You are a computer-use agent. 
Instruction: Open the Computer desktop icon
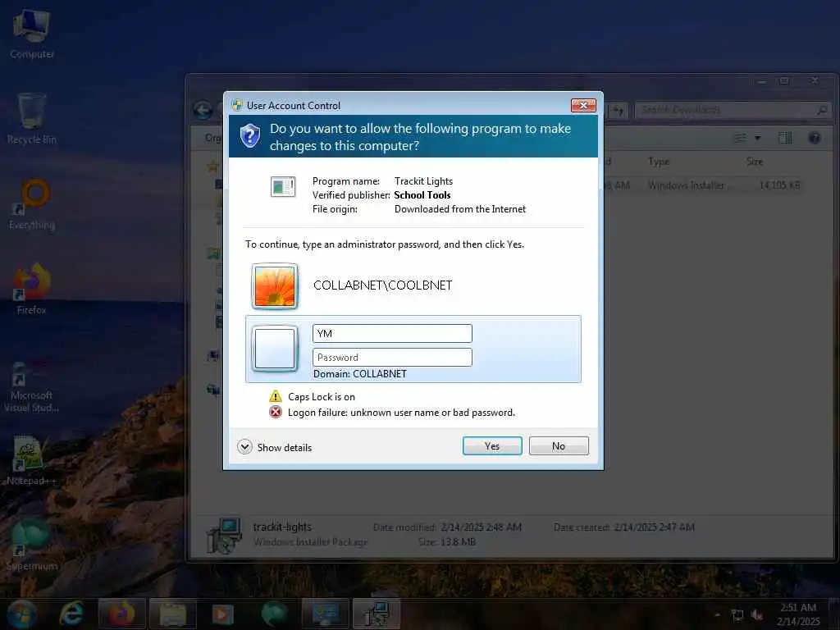pos(32,34)
